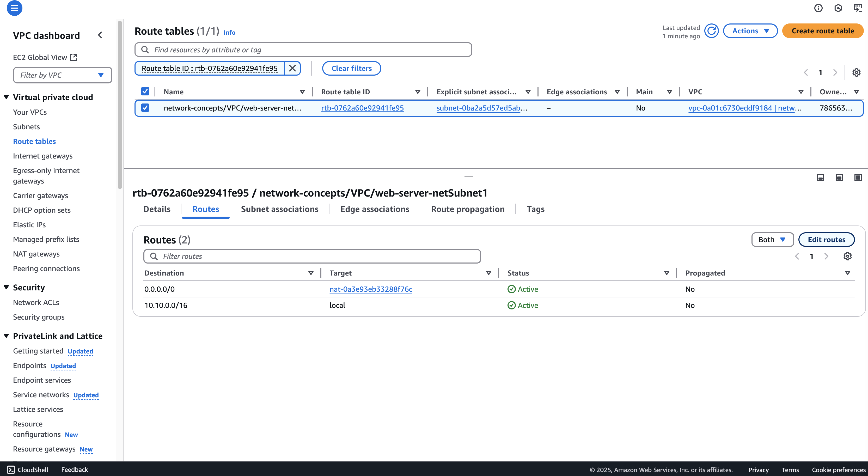Go to next page of routes

826,256
